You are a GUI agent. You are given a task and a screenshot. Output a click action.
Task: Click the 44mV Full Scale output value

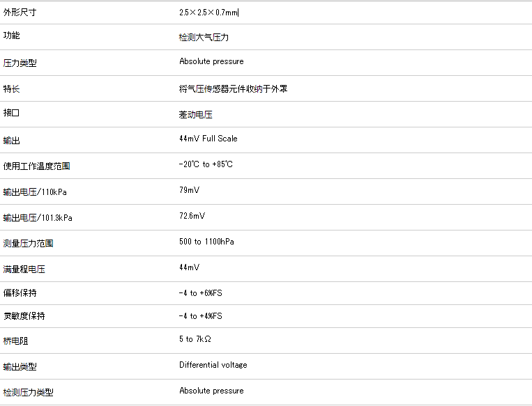click(x=208, y=139)
